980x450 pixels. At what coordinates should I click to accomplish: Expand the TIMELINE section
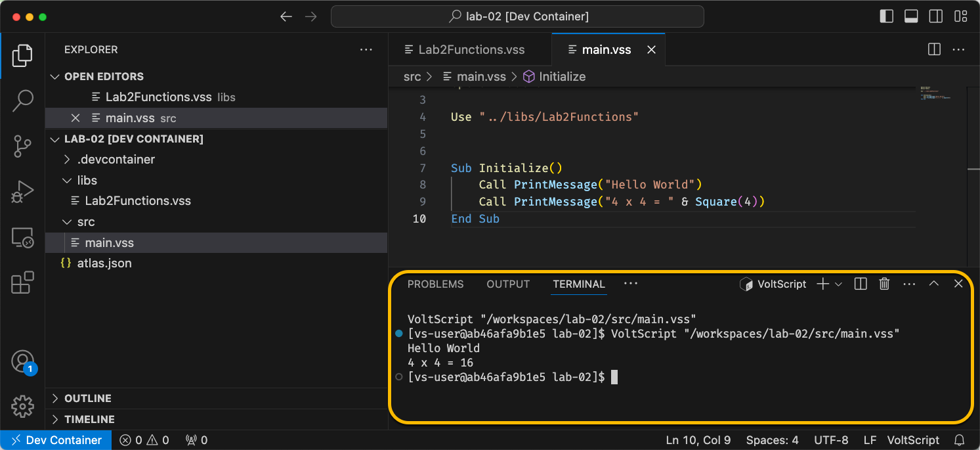point(216,419)
